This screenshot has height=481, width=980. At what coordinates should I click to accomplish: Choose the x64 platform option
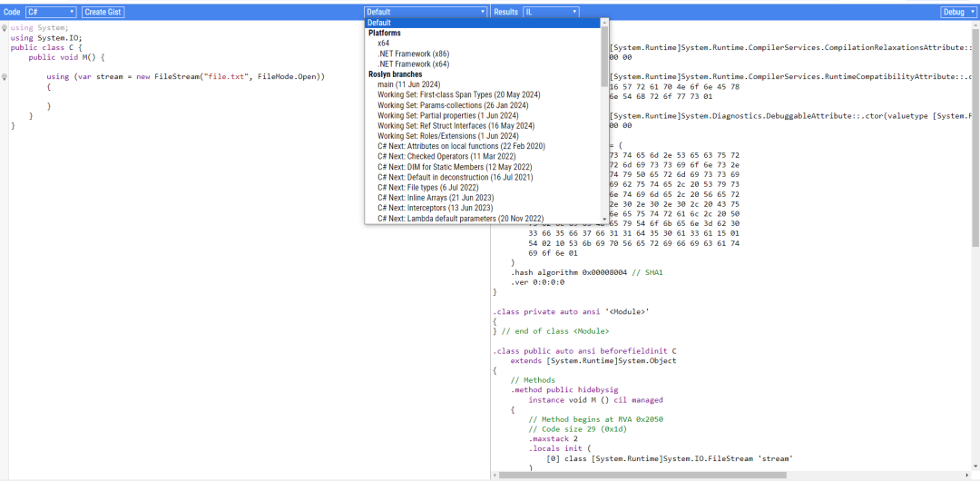(384, 43)
